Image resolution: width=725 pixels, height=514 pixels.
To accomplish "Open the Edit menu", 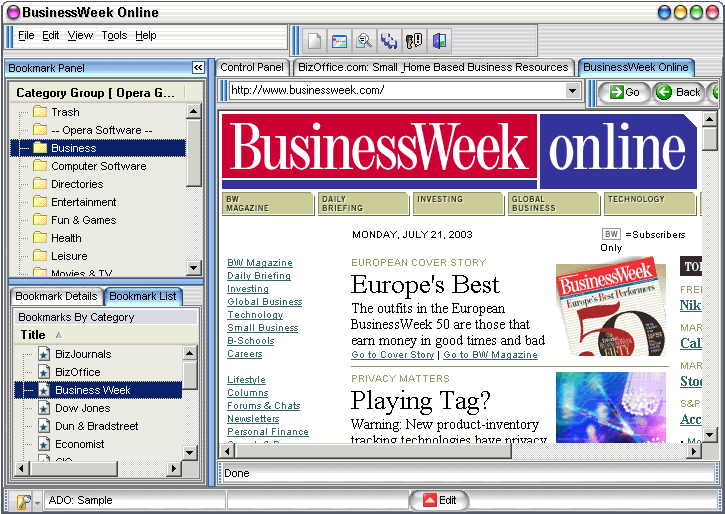I will (x=50, y=35).
